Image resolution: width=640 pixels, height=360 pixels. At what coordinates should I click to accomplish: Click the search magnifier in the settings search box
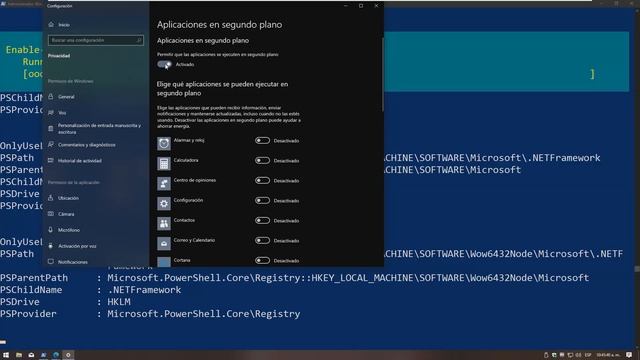pyautogui.click(x=139, y=40)
